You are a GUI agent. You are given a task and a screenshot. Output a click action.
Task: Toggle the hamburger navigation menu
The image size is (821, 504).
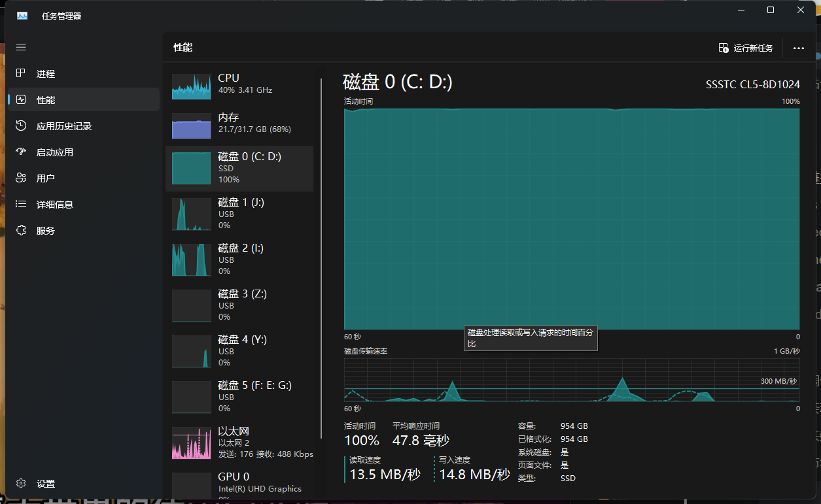coord(21,47)
